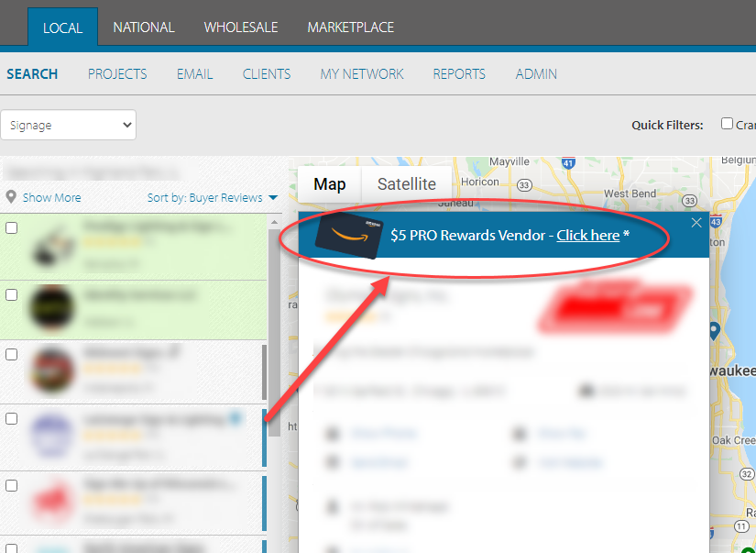Click the '$5 PRO Rewards Vendor' banner text

467,235
